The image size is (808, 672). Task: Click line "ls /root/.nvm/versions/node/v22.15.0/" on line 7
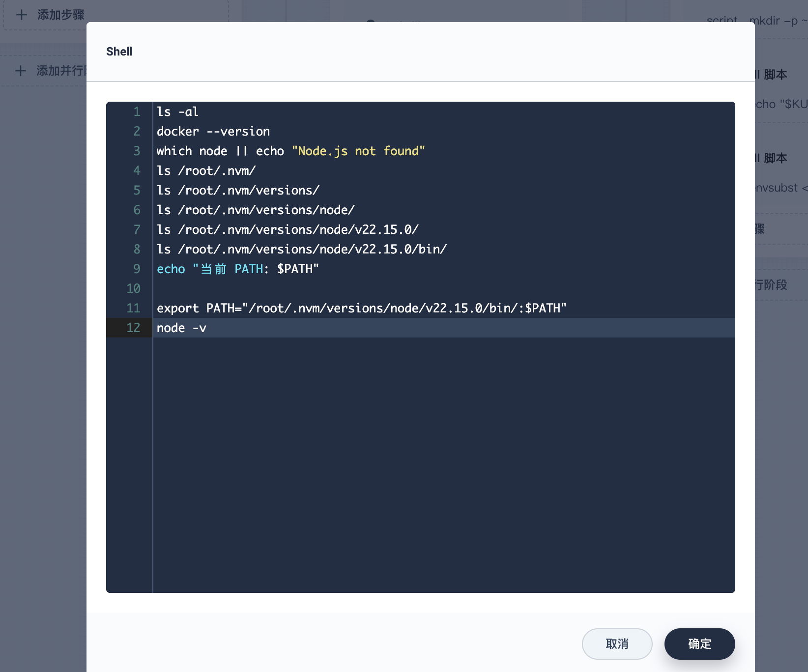tap(288, 229)
